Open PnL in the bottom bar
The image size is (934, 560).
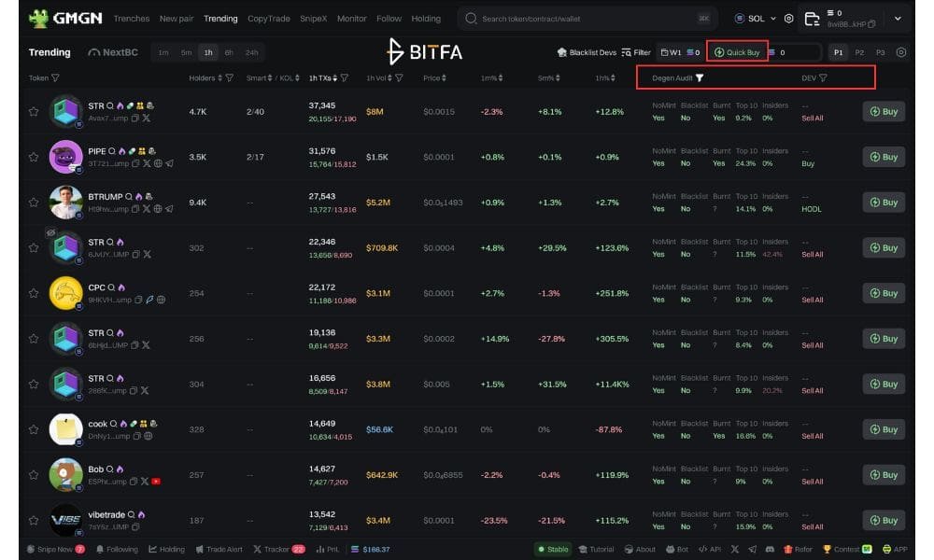[327, 550]
